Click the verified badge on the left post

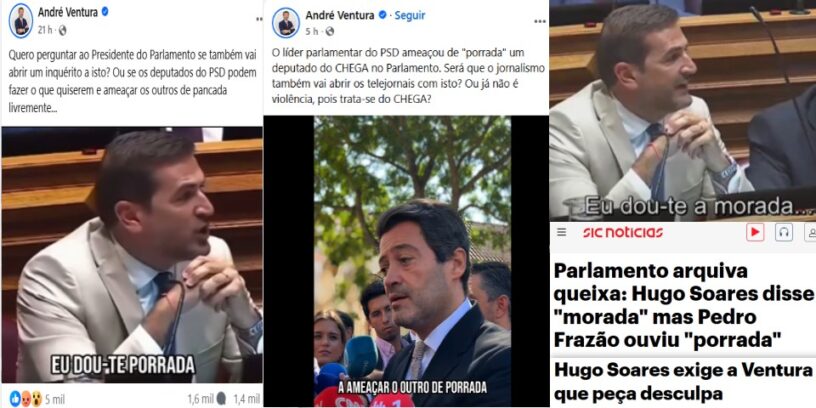point(105,11)
